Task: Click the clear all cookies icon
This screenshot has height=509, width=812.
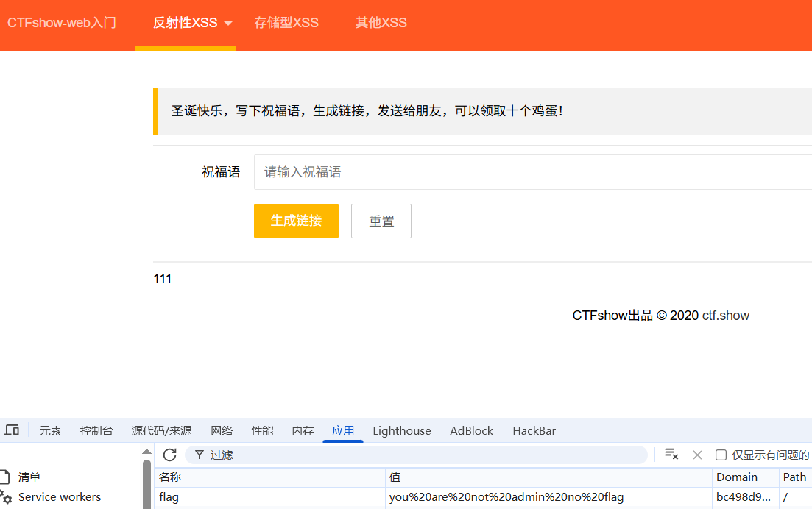Action: (x=671, y=455)
